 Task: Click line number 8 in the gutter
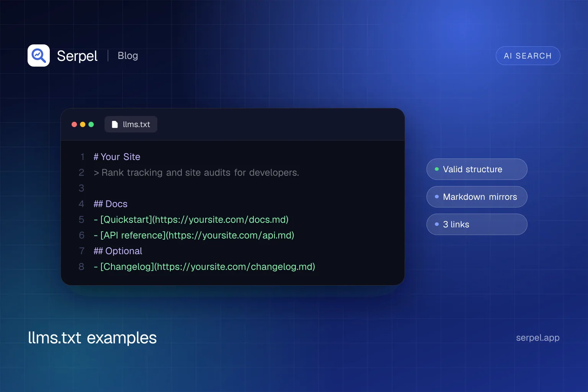(x=82, y=267)
